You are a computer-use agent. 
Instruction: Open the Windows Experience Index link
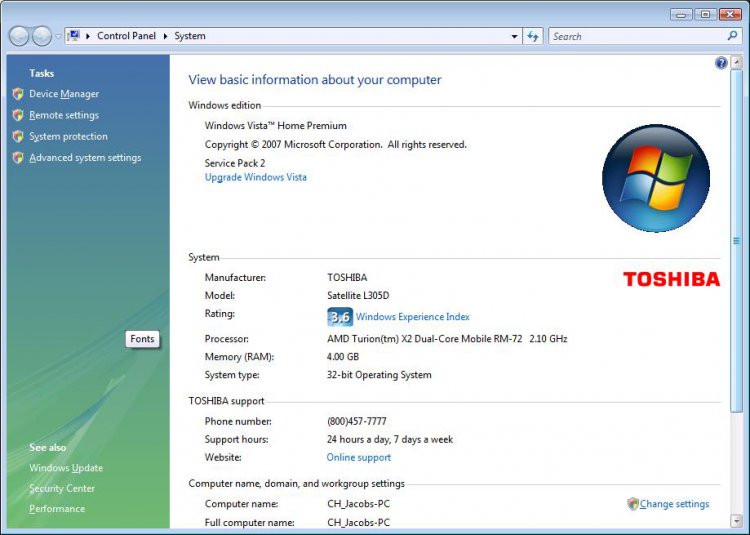point(413,317)
